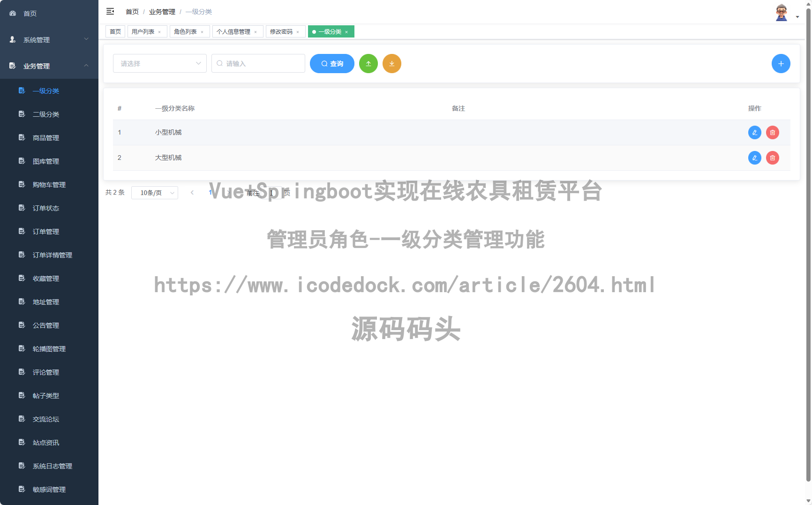The height and width of the screenshot is (505, 812).
Task: Open the 10条/页 page size dropdown
Action: pos(155,192)
